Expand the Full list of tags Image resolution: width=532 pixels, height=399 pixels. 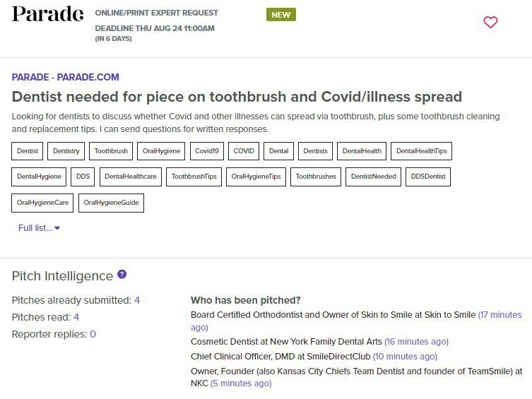coord(40,228)
